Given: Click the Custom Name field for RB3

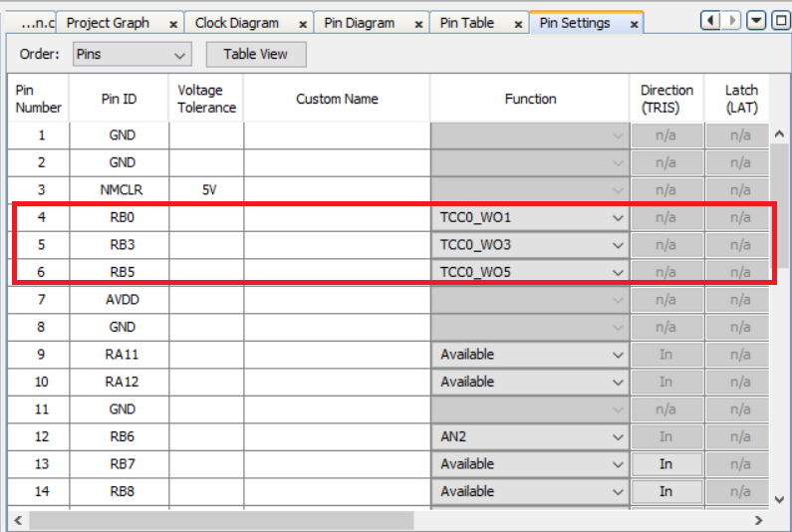Looking at the screenshot, I should (337, 244).
